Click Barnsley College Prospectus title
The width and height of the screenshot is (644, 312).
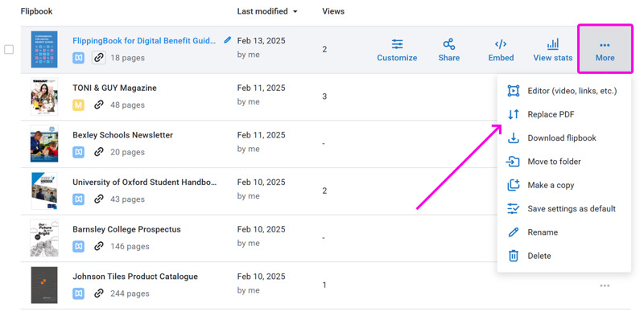pos(126,229)
